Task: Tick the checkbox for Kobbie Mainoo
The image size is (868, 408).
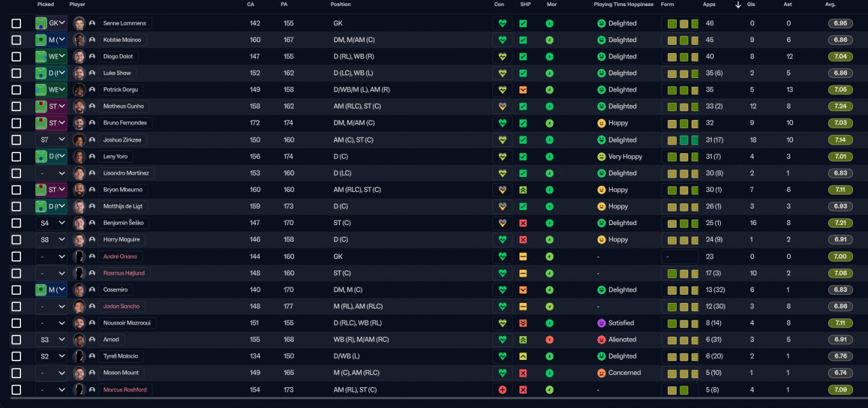Action: tap(16, 40)
